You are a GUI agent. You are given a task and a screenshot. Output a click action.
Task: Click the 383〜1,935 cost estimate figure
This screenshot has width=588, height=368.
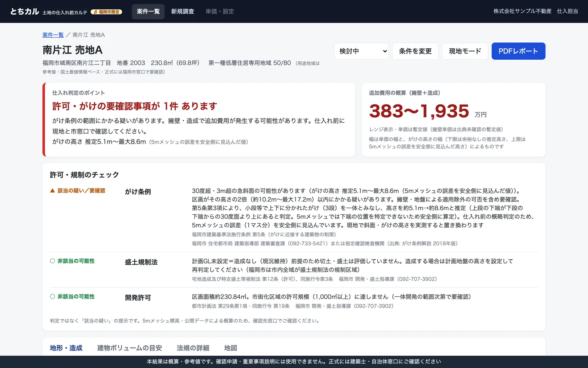click(419, 111)
